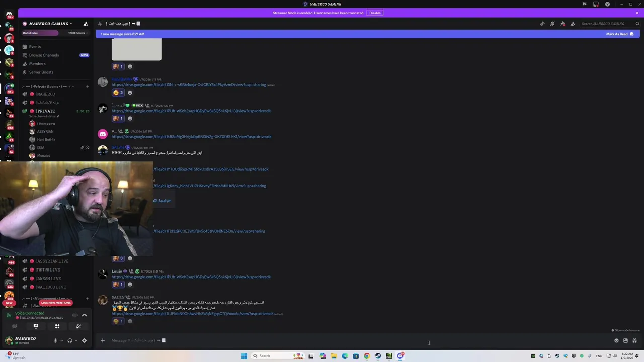This screenshot has height=362, width=644.
Task: Open Drive link in SALLY's message
Action: [x=193, y=314]
